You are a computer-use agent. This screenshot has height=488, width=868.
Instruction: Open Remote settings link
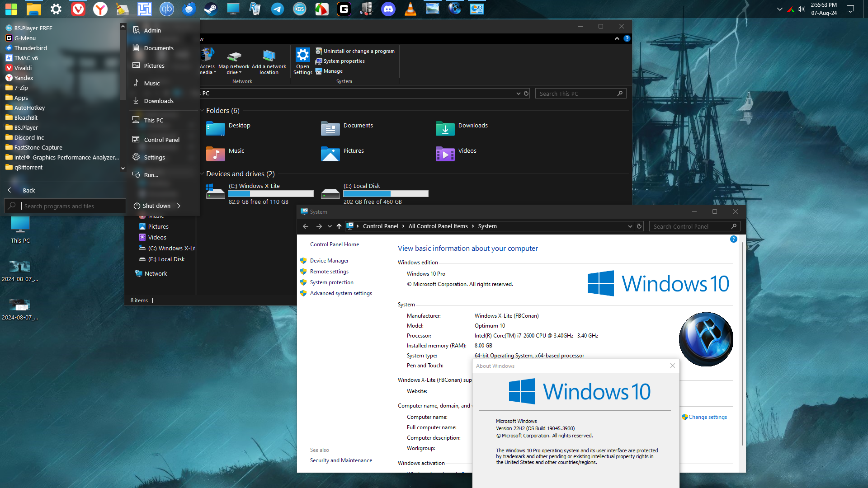pos(329,272)
